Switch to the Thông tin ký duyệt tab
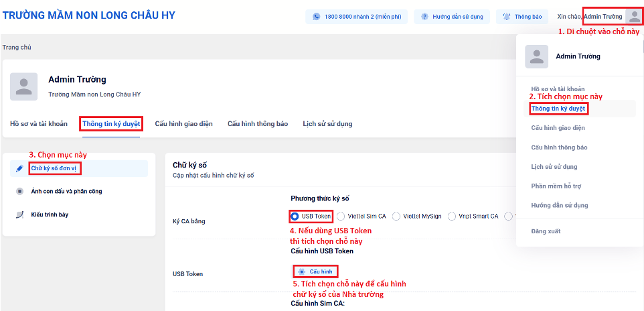 pyautogui.click(x=111, y=123)
